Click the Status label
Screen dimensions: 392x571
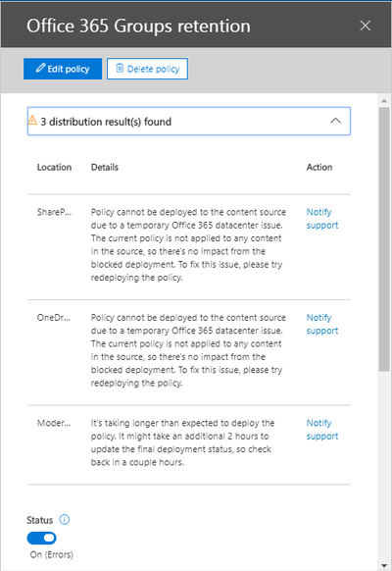pos(39,520)
